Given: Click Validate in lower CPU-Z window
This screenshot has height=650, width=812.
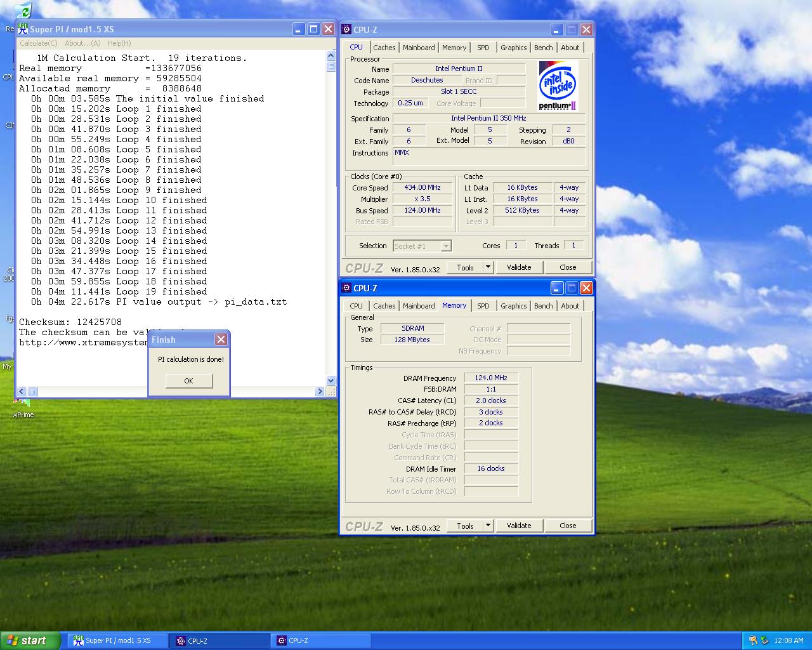Looking at the screenshot, I should [x=519, y=526].
